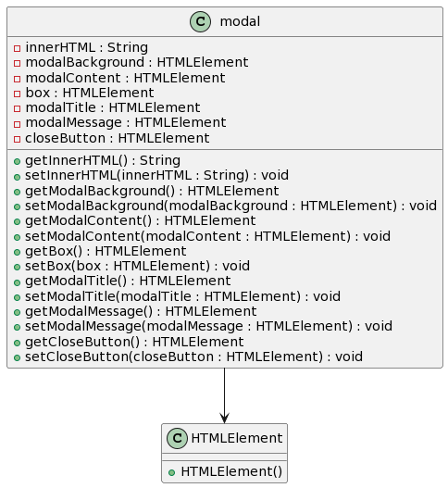
Task: Click the green public circle before getInnerHTML()
Action: click(x=17, y=161)
